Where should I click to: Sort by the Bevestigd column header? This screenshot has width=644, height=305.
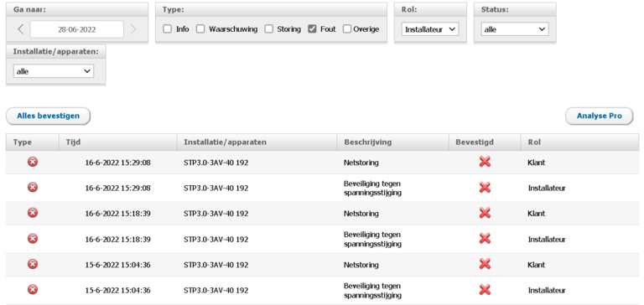pos(485,142)
